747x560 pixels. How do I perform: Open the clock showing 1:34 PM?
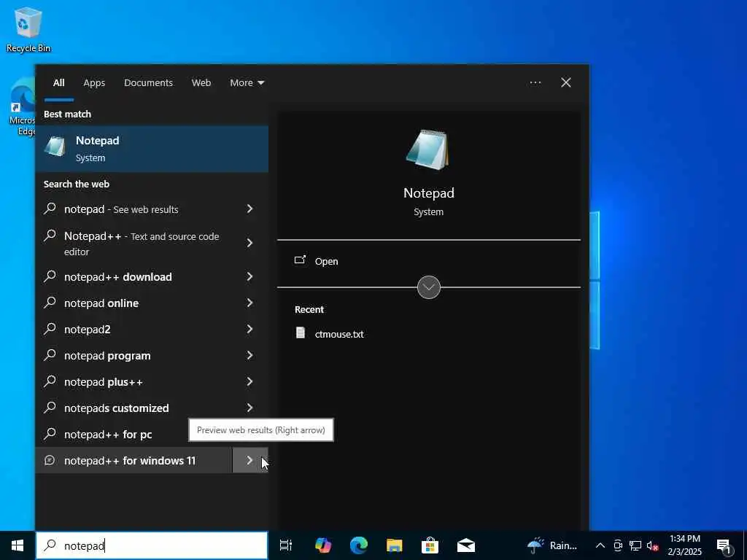tap(684, 545)
